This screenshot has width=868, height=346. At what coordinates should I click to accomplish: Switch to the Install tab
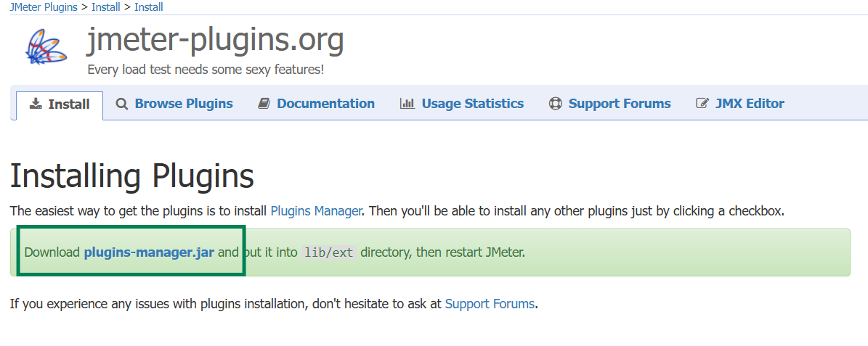pos(60,105)
